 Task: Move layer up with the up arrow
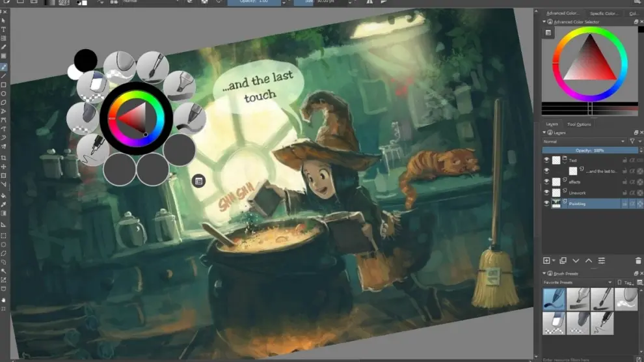(x=589, y=260)
